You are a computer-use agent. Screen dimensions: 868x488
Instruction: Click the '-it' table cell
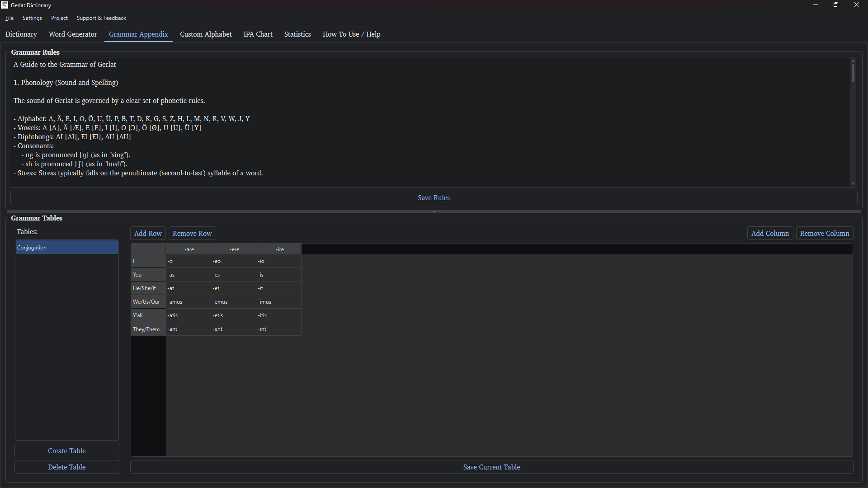[279, 288]
